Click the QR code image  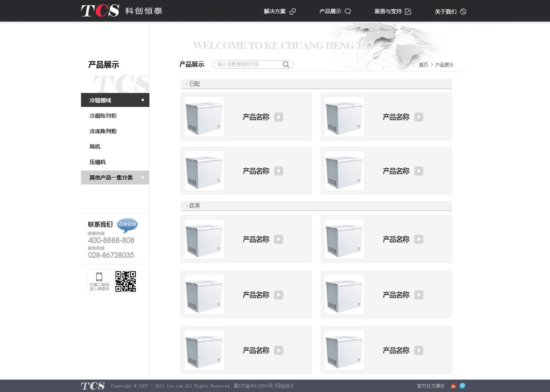click(x=125, y=281)
